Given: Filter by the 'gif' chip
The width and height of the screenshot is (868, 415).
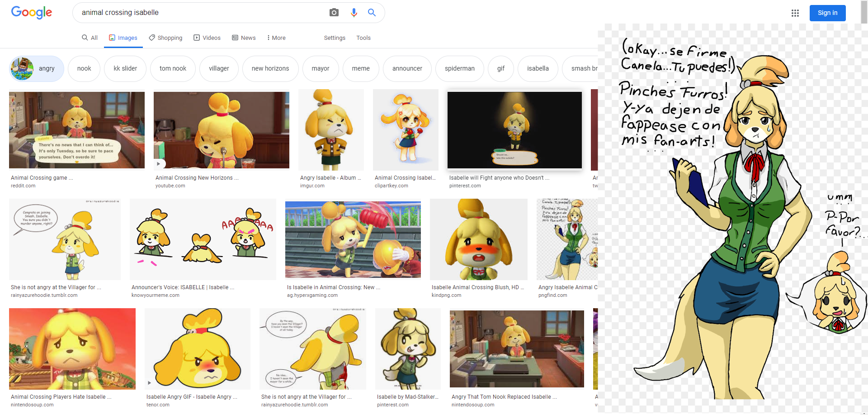Looking at the screenshot, I should point(501,69).
